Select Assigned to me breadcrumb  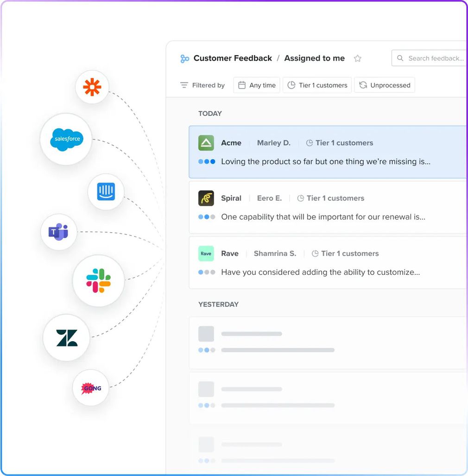coord(314,58)
